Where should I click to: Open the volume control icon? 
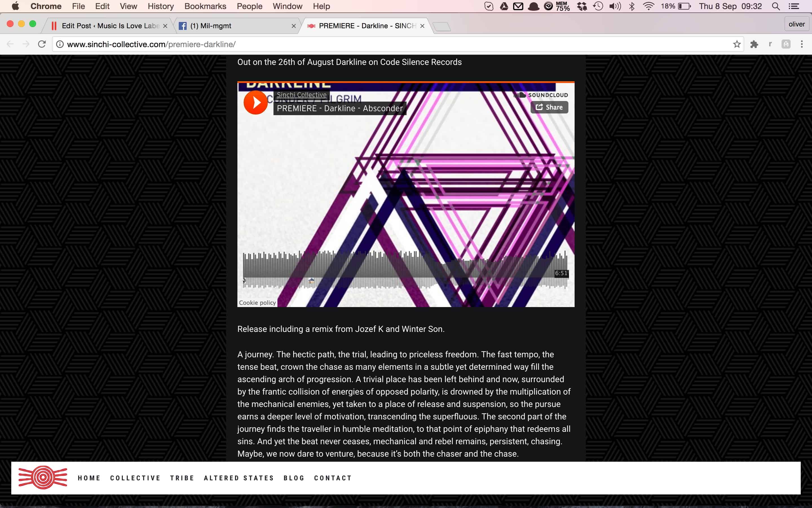[615, 6]
